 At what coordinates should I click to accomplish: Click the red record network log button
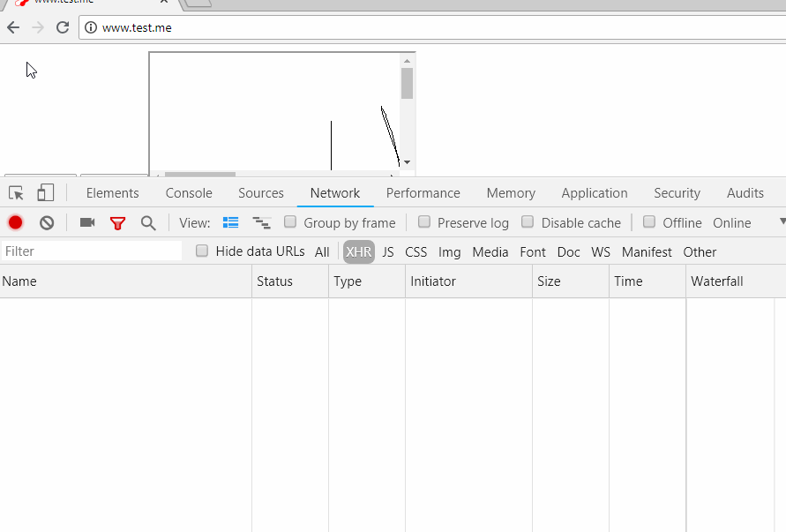click(15, 222)
